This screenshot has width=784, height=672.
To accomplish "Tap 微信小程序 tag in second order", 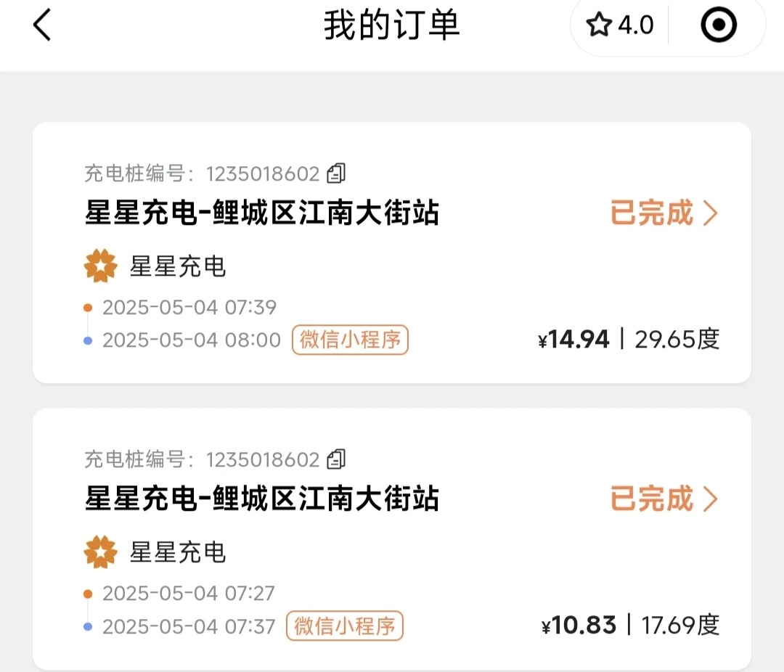I will 345,626.
